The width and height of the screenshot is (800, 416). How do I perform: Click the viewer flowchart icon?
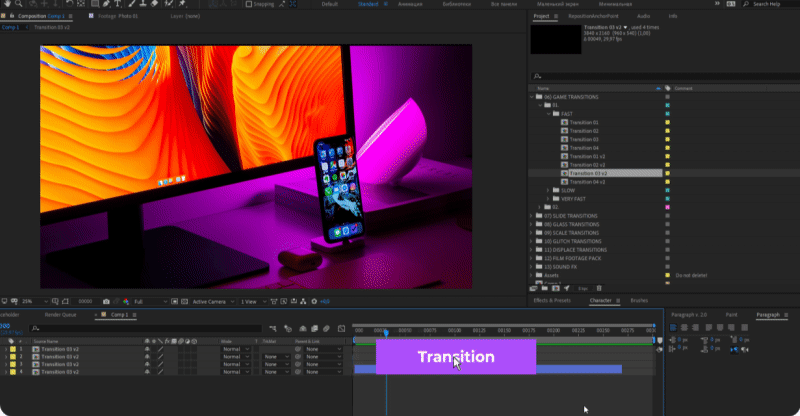click(x=303, y=302)
